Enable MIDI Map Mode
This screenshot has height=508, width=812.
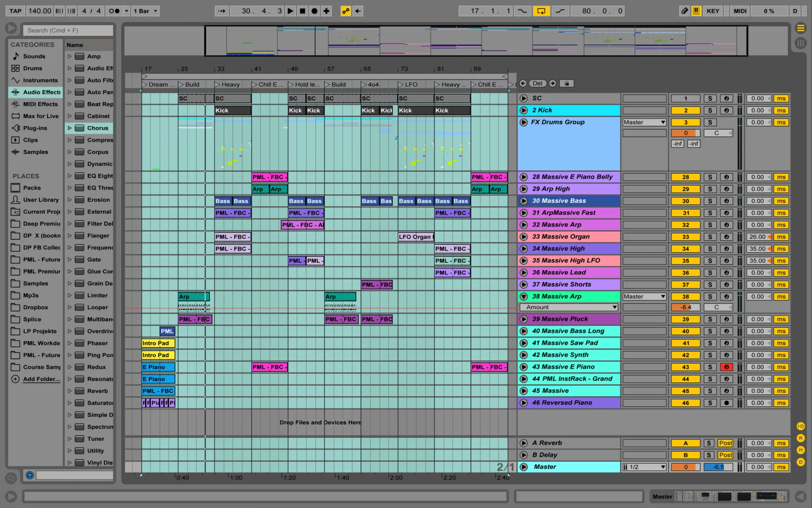(x=740, y=11)
